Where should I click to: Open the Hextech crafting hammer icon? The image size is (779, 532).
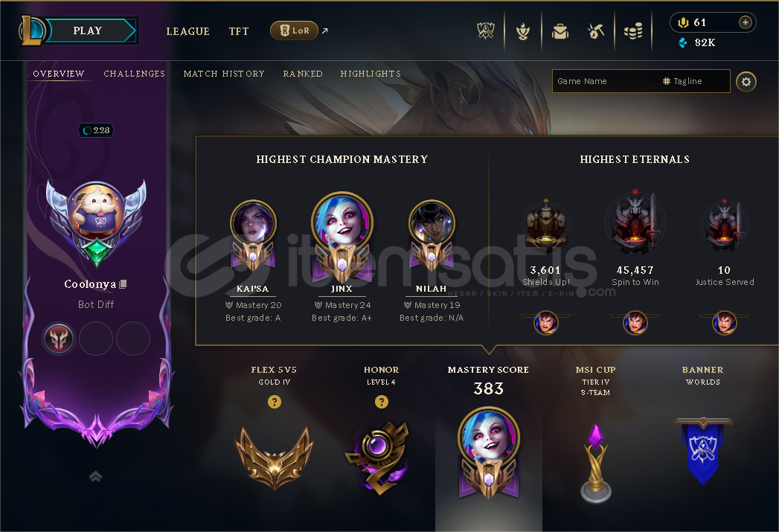[x=596, y=31]
